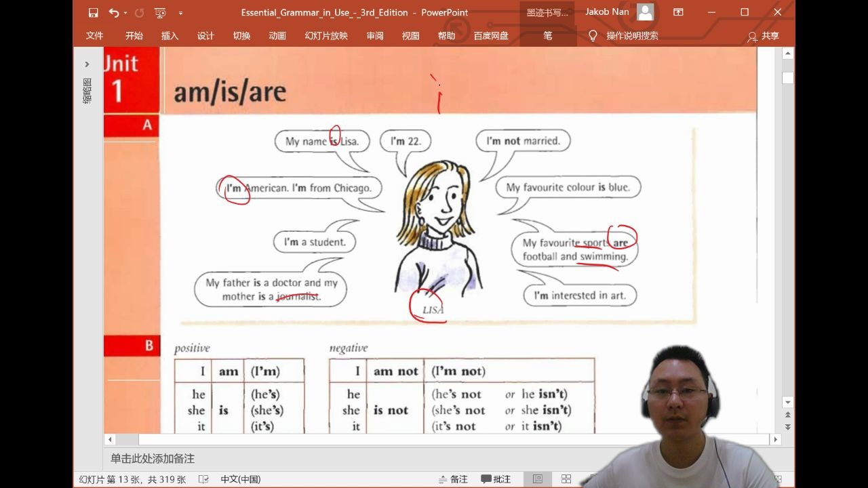Switch to the 开始 (Home) ribbon tab
Viewport: 868px width, 488px height.
pyautogui.click(x=134, y=36)
